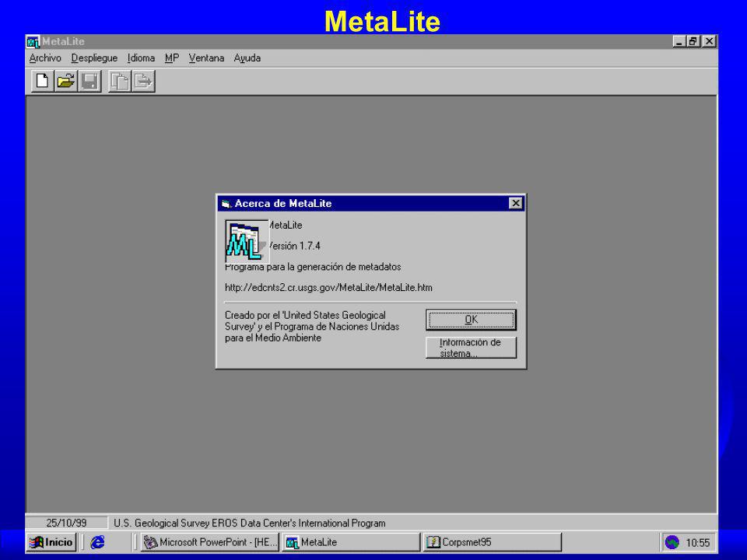Click the New document toolbar icon
The width and height of the screenshot is (747, 560).
click(x=42, y=81)
